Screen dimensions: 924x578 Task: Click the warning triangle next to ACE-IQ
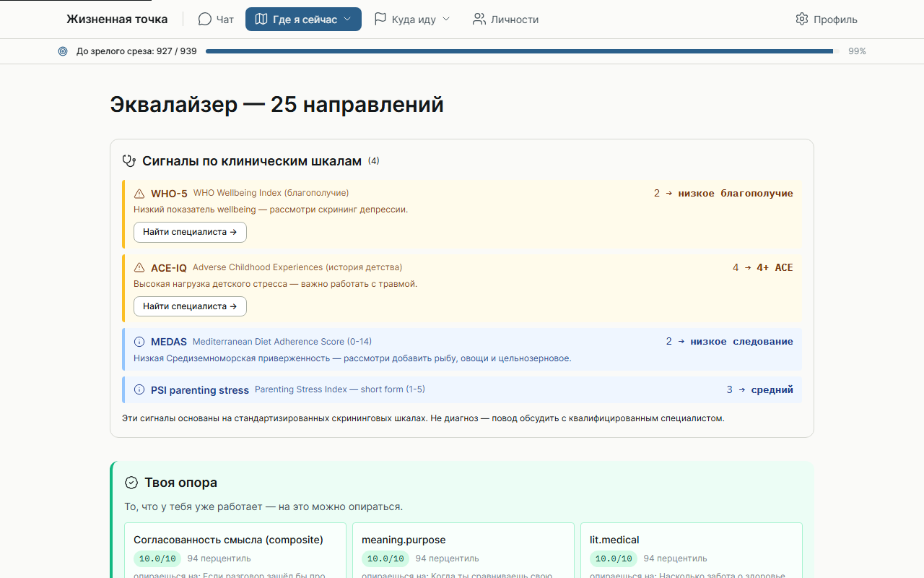(x=139, y=268)
